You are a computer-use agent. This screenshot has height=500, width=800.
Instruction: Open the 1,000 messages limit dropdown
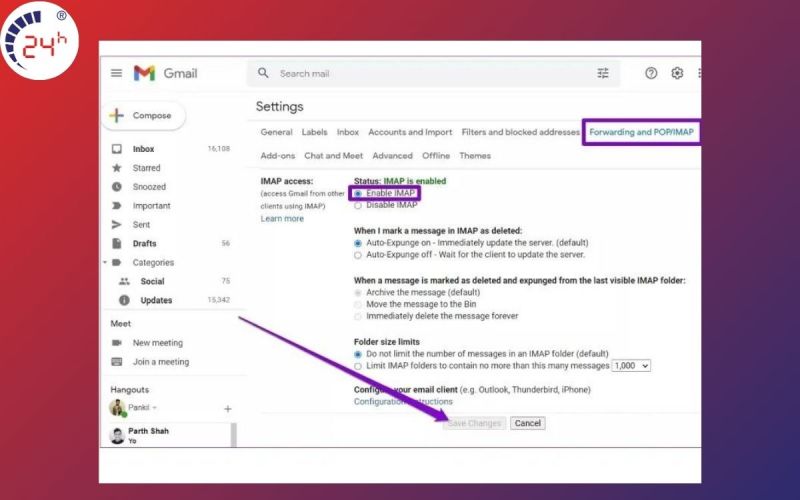point(631,366)
